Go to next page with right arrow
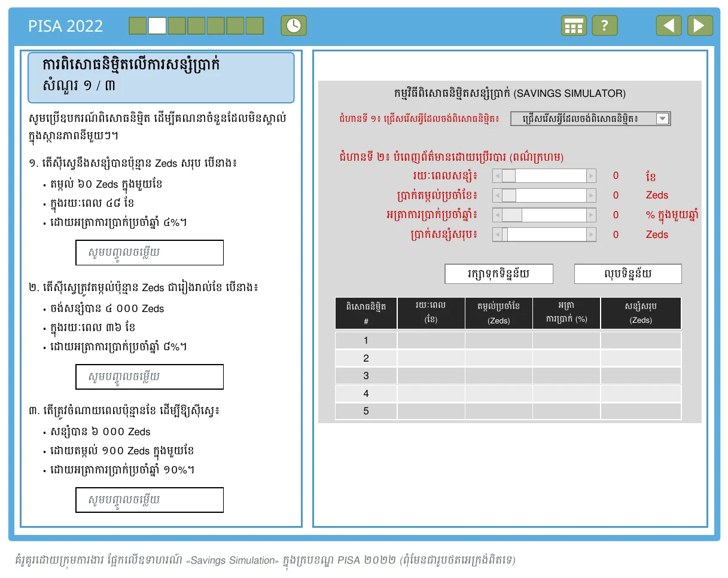728x578 pixels. point(700,26)
